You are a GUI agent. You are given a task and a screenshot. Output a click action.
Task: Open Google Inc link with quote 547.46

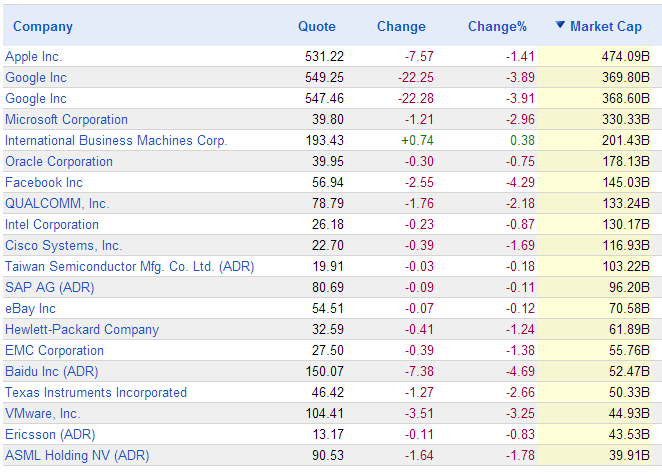click(36, 99)
